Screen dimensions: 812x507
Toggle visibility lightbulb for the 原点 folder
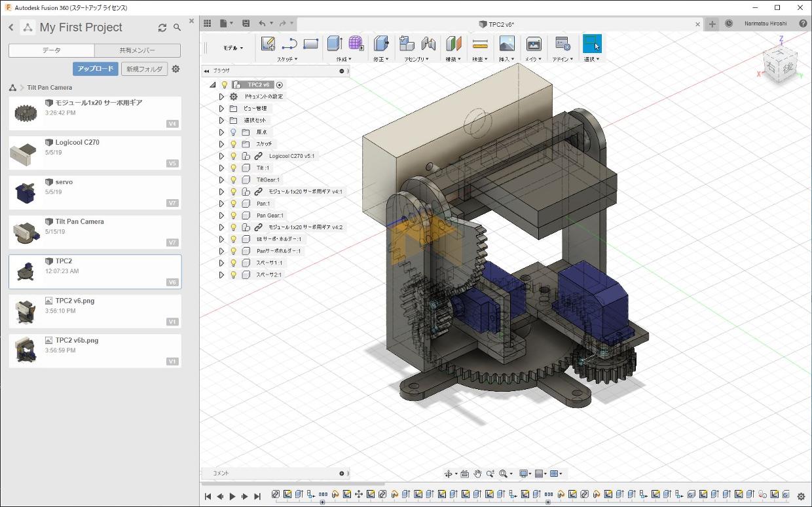click(x=233, y=132)
